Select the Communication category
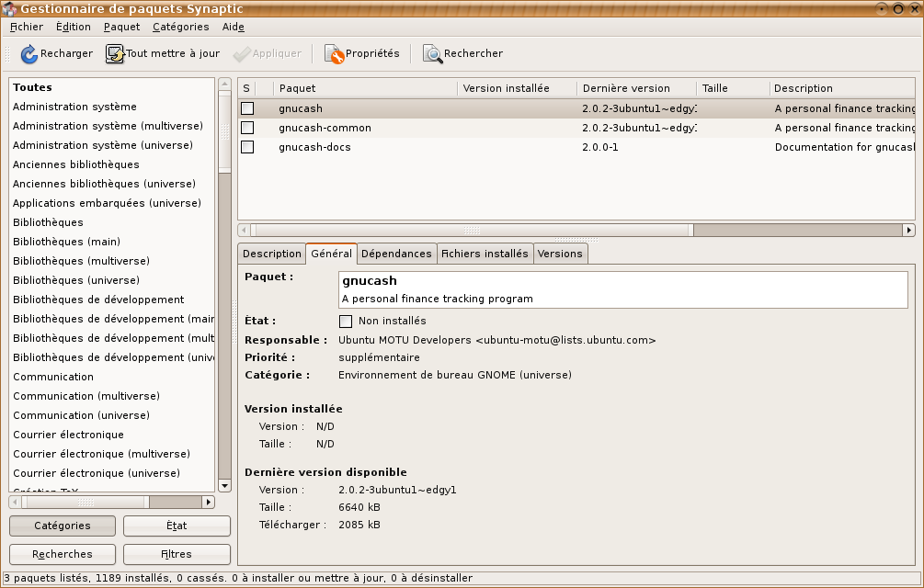The image size is (924, 588). [112, 377]
